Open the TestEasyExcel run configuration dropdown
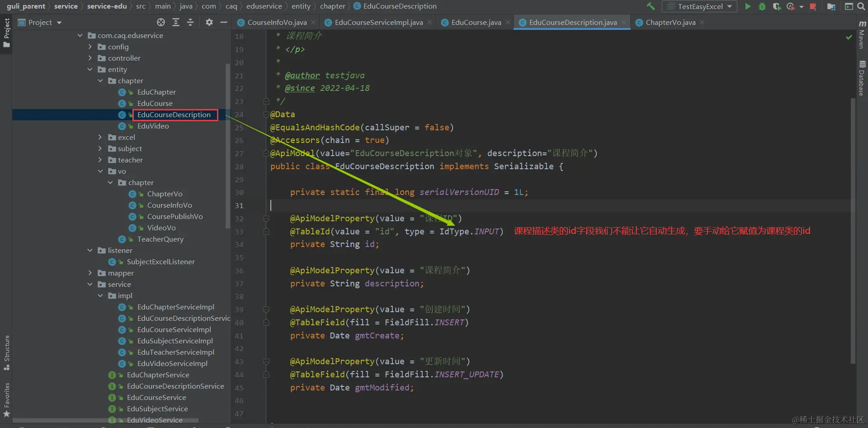Screen dimensions: 868x428 (699, 6)
